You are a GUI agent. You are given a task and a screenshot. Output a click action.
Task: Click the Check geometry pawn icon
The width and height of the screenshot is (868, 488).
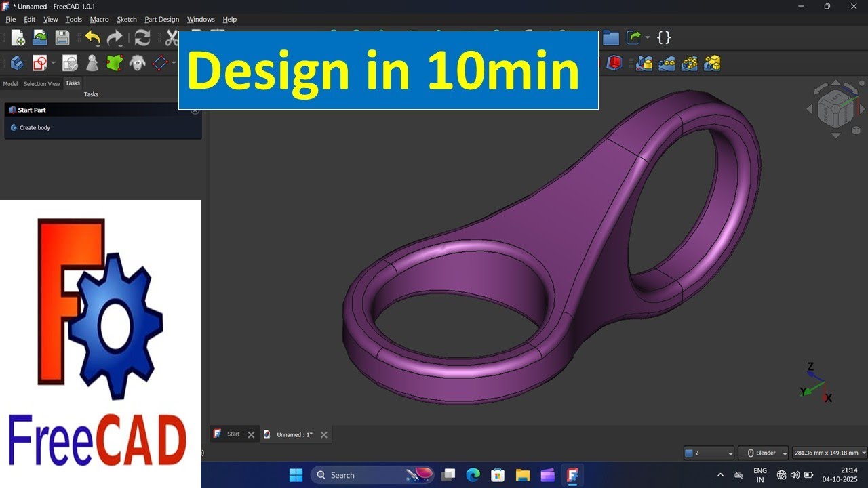point(92,63)
